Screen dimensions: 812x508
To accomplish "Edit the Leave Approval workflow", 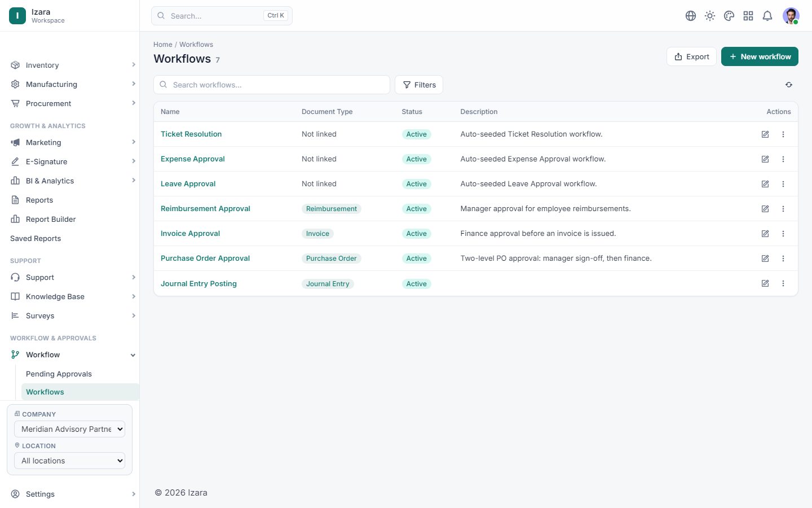I will coord(765,184).
